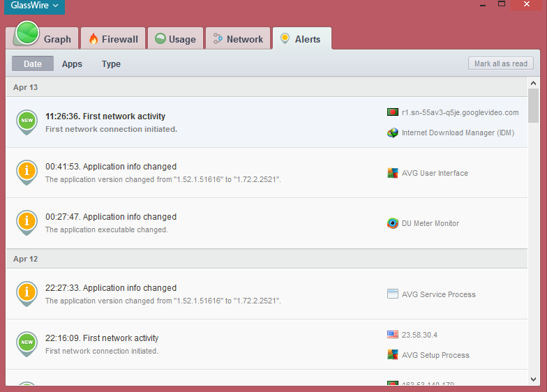Image resolution: width=547 pixels, height=392 pixels.
Task: Click the Usage green circle icon
Action: tap(160, 38)
